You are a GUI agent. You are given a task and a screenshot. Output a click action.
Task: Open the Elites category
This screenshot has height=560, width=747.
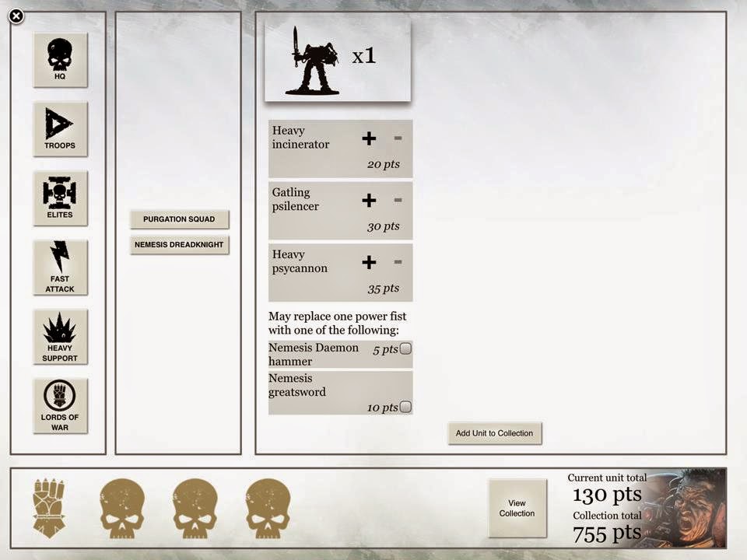[60, 198]
